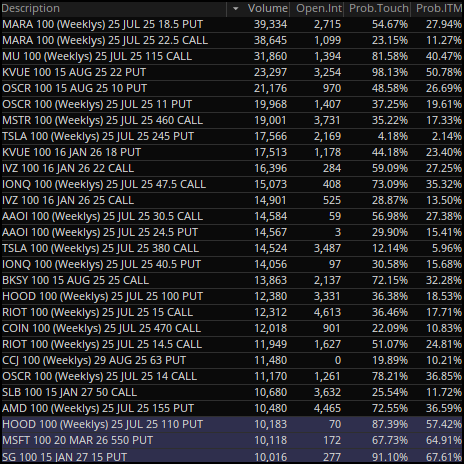Image resolution: width=464 pixels, height=464 pixels.
Task: Click open interest value 3,632
Action: coord(327,392)
